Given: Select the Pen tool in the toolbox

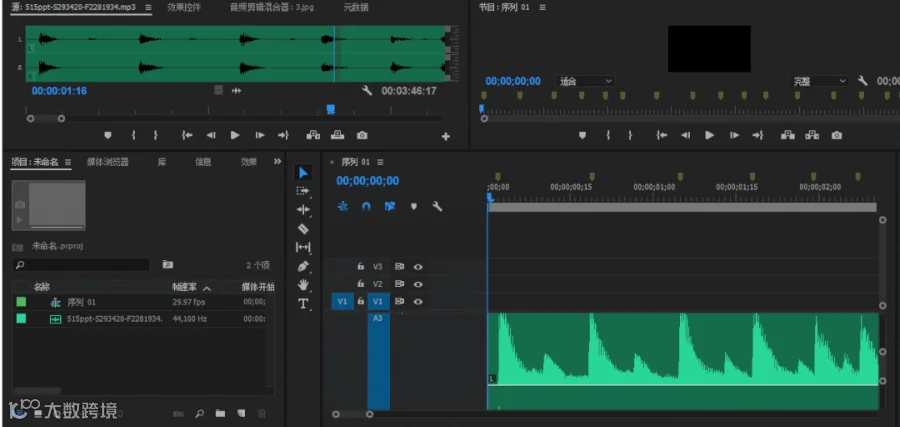Looking at the screenshot, I should (x=303, y=266).
